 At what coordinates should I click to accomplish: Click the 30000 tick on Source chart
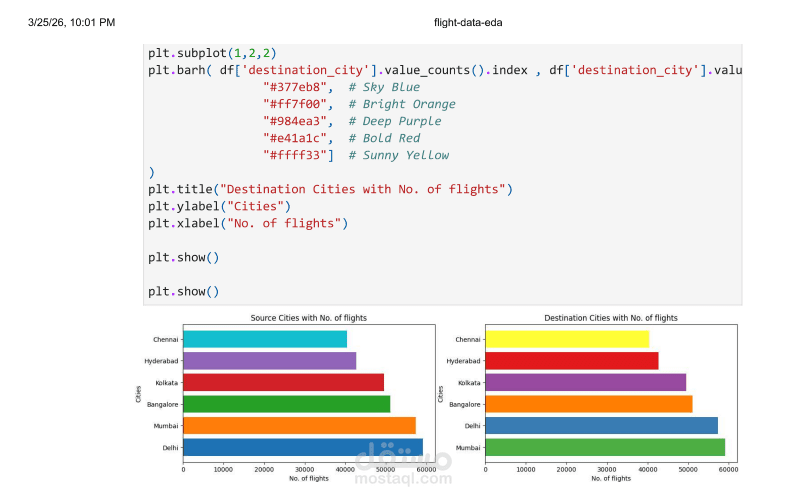305,469
